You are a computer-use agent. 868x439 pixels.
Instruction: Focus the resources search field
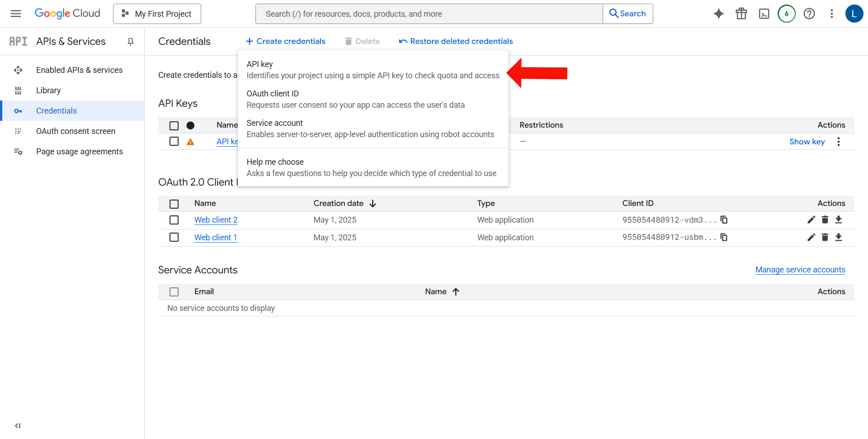pyautogui.click(x=429, y=14)
